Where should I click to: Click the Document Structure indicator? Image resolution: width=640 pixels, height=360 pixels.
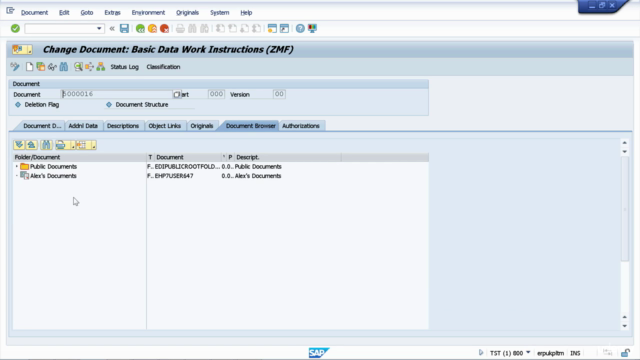click(x=109, y=105)
